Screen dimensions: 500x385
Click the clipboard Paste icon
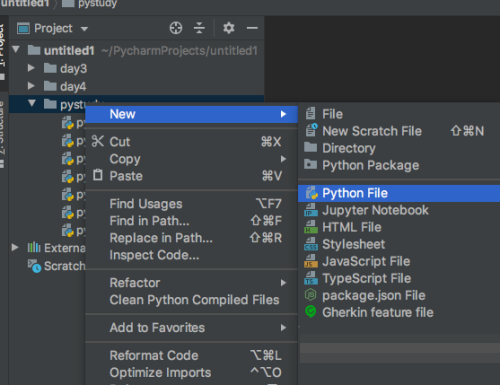98,175
